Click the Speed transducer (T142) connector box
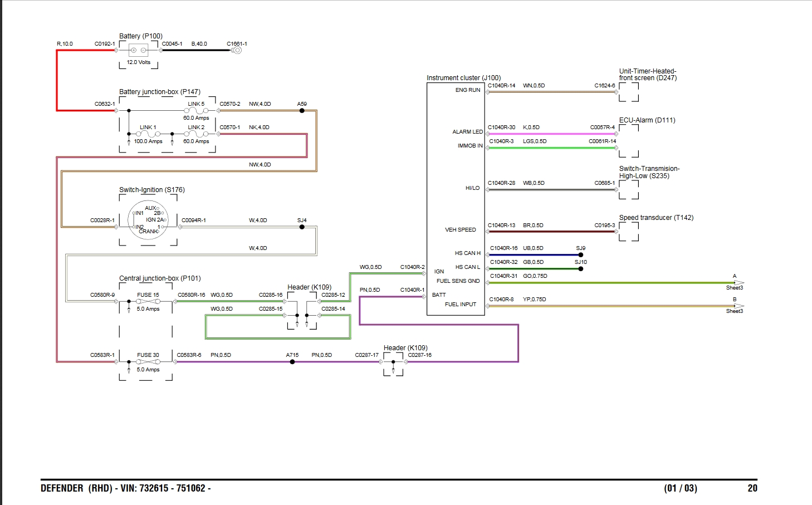This screenshot has width=812, height=505. point(629,232)
